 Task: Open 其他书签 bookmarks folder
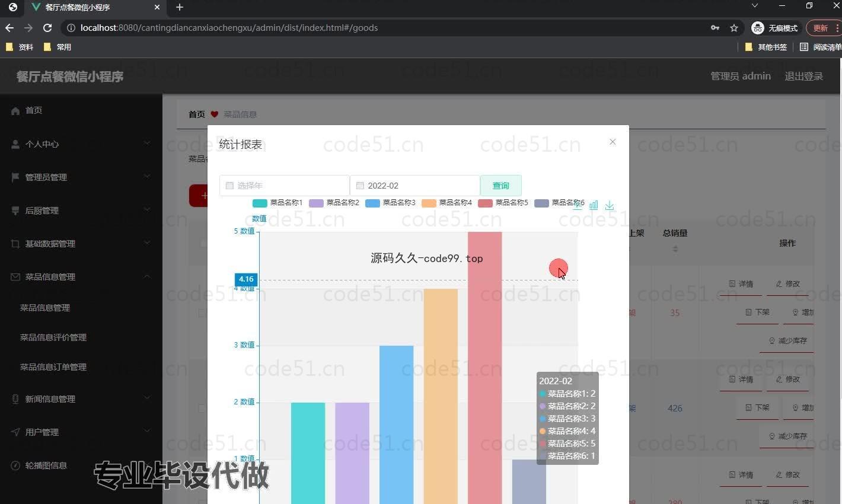click(x=766, y=47)
